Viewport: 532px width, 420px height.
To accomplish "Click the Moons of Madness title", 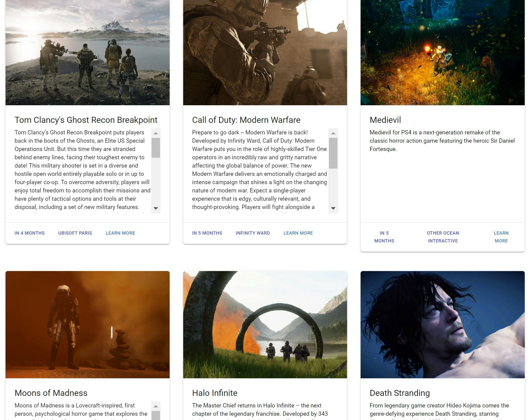I will (51, 393).
